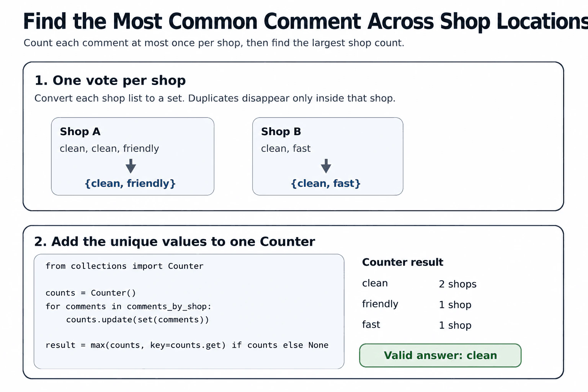Viewport: 588px width, 392px height.
Task: Click the 'from collections import Counter' line
Action: coord(124,266)
